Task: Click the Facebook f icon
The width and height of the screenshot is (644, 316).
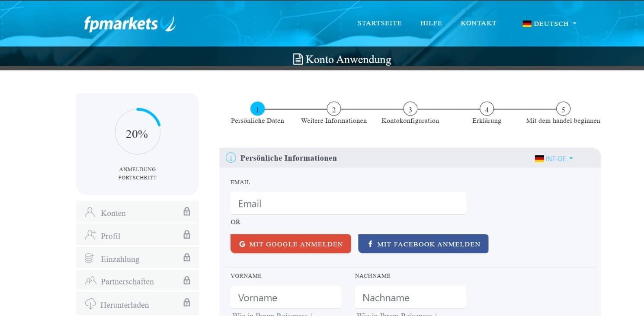Action: pos(370,244)
